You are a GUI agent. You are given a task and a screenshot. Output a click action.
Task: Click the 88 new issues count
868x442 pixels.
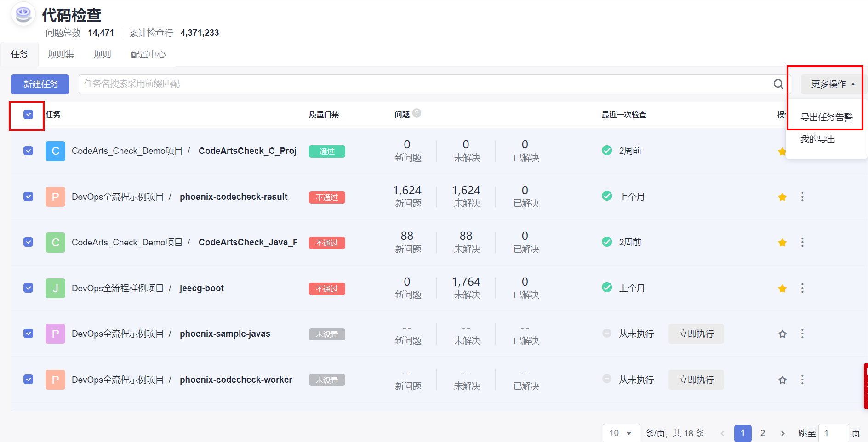click(407, 236)
